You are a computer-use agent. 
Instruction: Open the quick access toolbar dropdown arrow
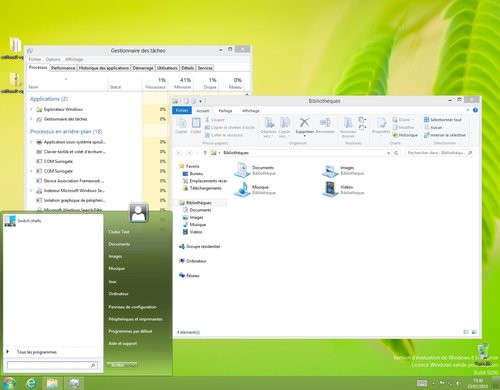pos(200,101)
